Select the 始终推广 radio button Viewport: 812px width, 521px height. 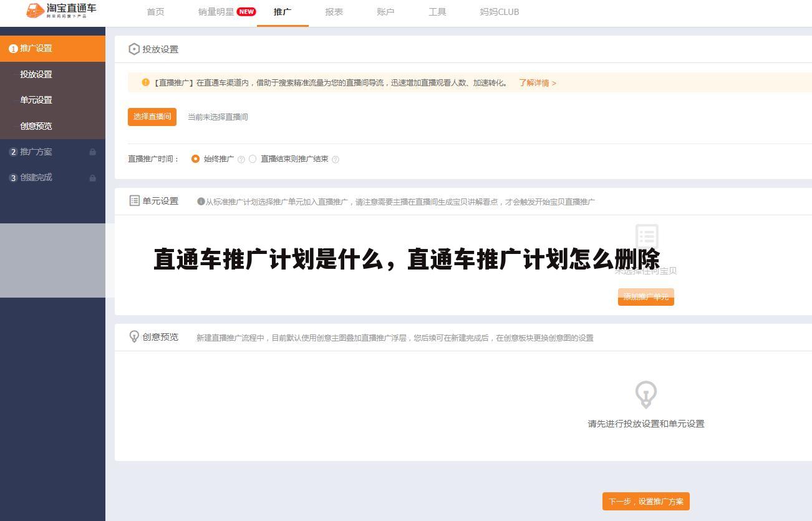pyautogui.click(x=195, y=159)
